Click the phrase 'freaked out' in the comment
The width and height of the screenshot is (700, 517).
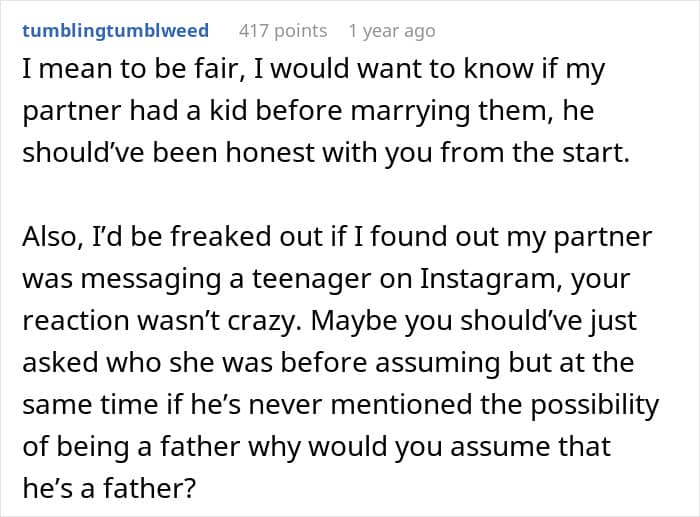point(247,236)
